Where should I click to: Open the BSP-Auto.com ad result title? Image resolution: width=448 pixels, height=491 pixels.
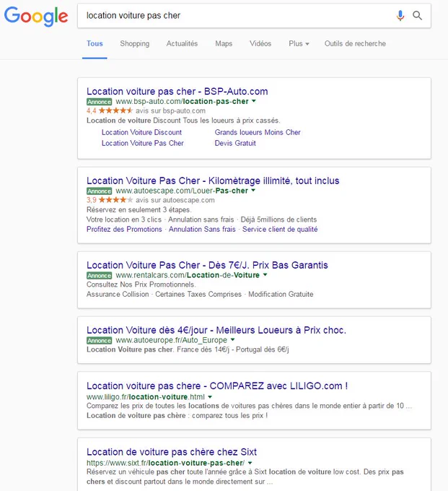click(x=177, y=92)
